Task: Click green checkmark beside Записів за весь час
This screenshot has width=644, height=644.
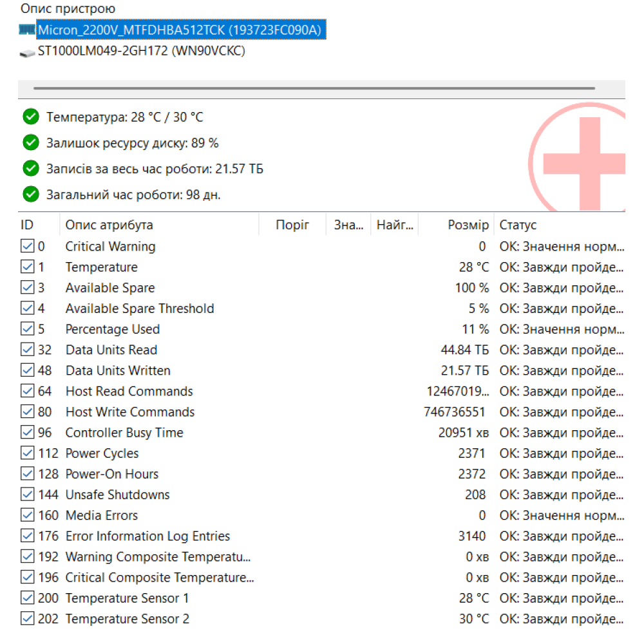Action: pos(30,169)
